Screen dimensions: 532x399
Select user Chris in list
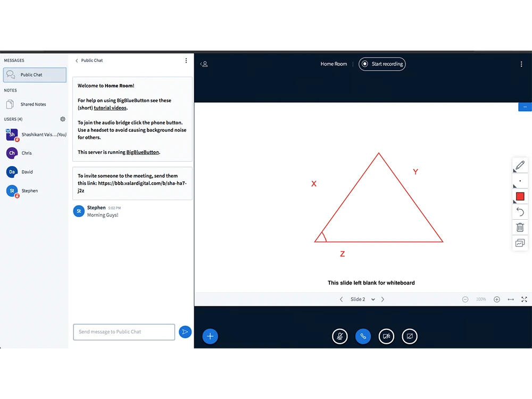pos(34,153)
